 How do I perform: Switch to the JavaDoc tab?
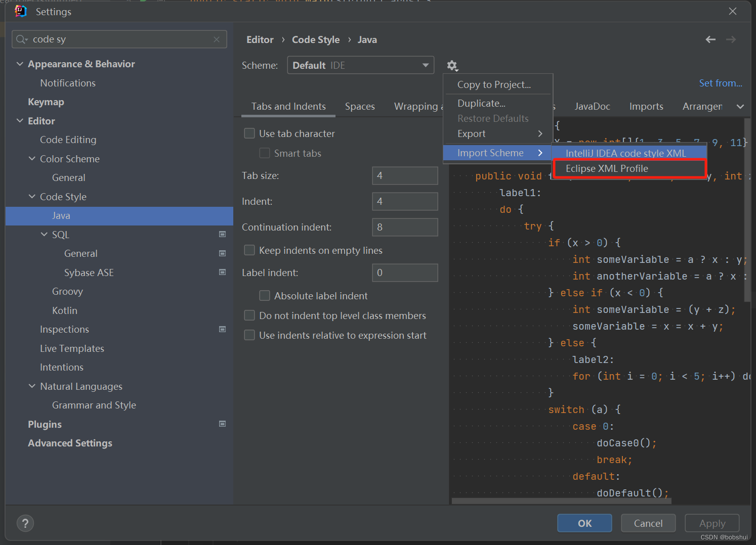click(x=592, y=106)
